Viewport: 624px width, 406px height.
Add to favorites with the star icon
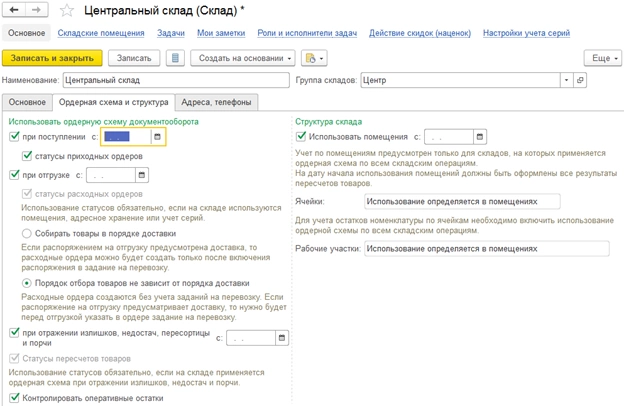(67, 11)
